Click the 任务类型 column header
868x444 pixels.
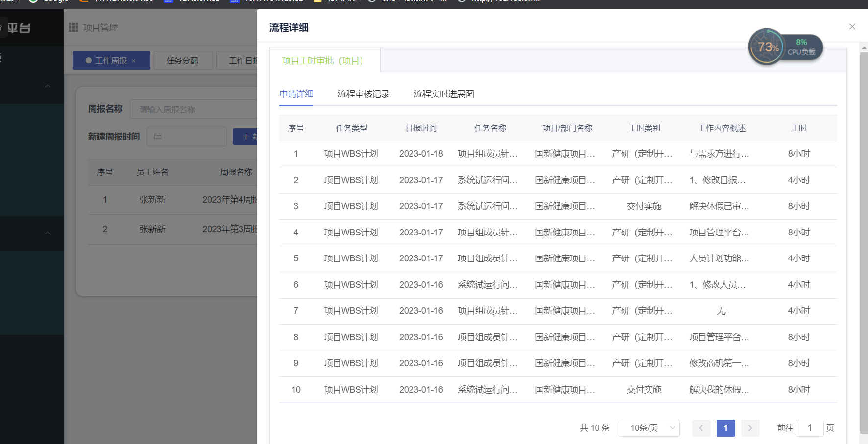coord(351,128)
